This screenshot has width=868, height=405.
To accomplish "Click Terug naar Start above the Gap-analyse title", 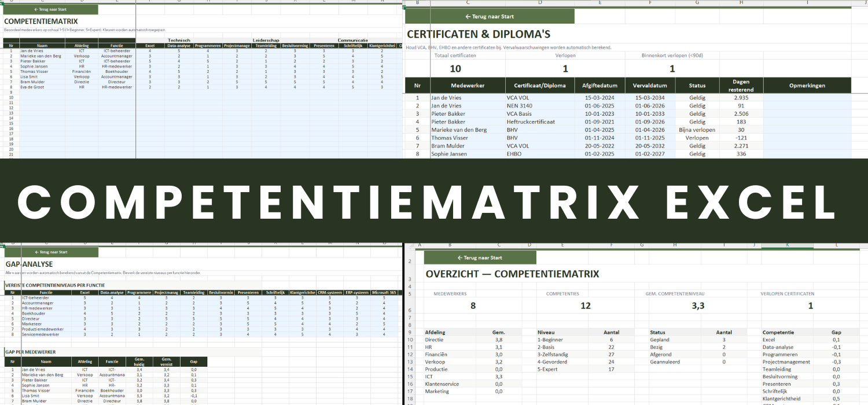I will click(x=51, y=252).
